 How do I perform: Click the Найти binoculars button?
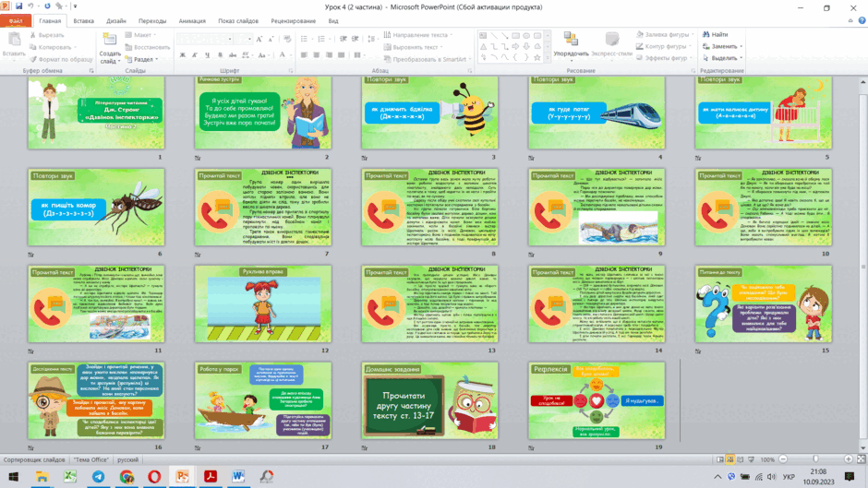point(716,34)
